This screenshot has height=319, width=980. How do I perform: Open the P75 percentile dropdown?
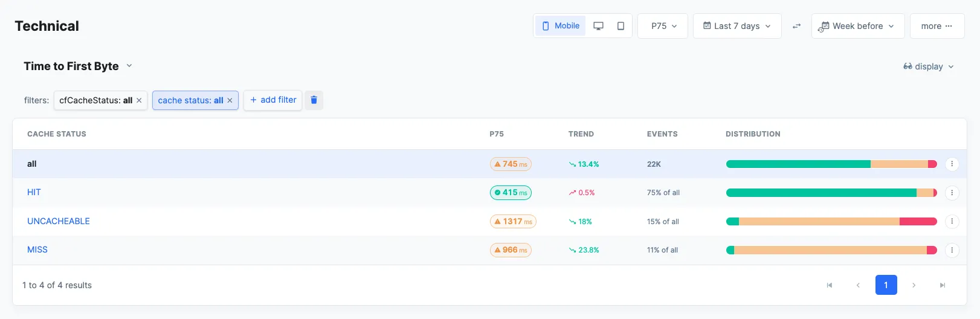pos(663,26)
